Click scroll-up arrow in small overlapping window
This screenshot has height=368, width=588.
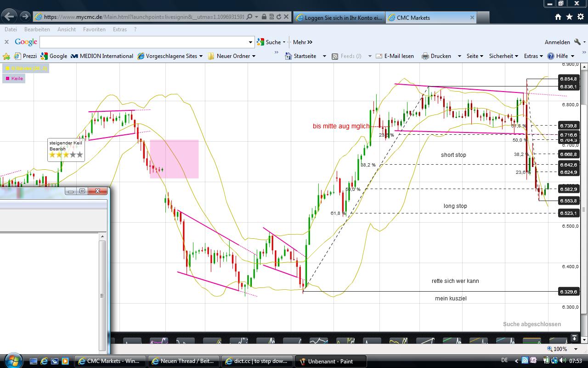tap(102, 236)
